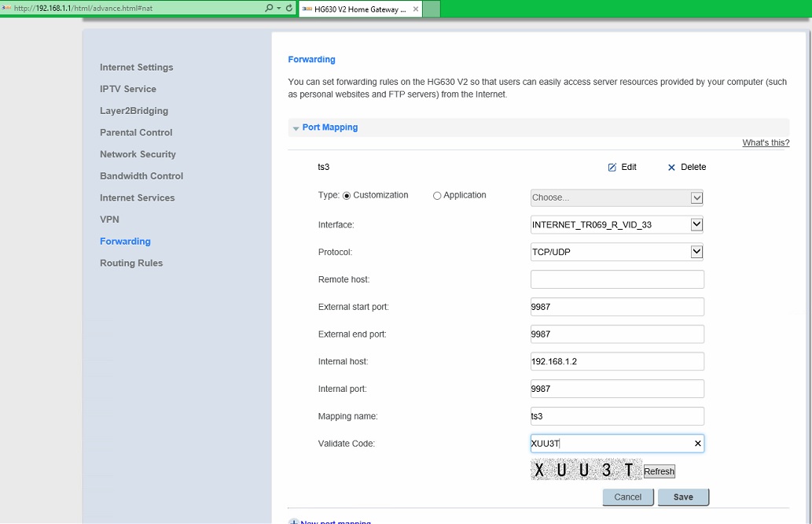Open Layer2Bridging in sidebar
Viewport: 812px width, 524px height.
[134, 111]
